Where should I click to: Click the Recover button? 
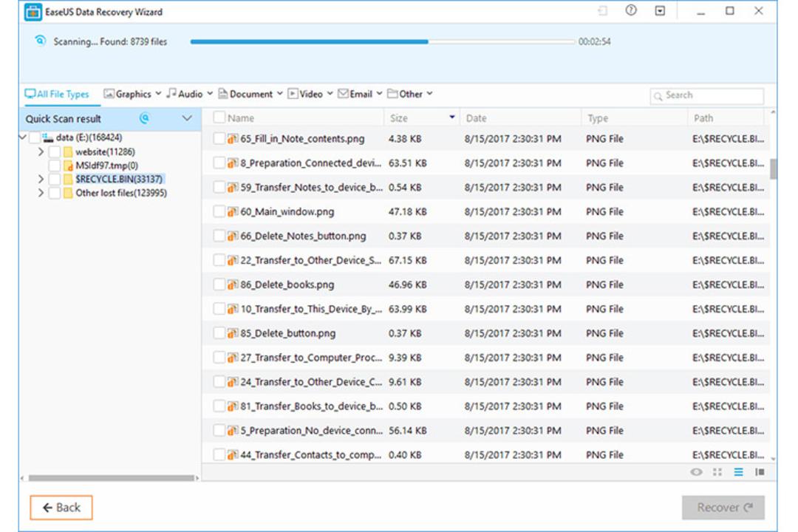[x=723, y=508]
